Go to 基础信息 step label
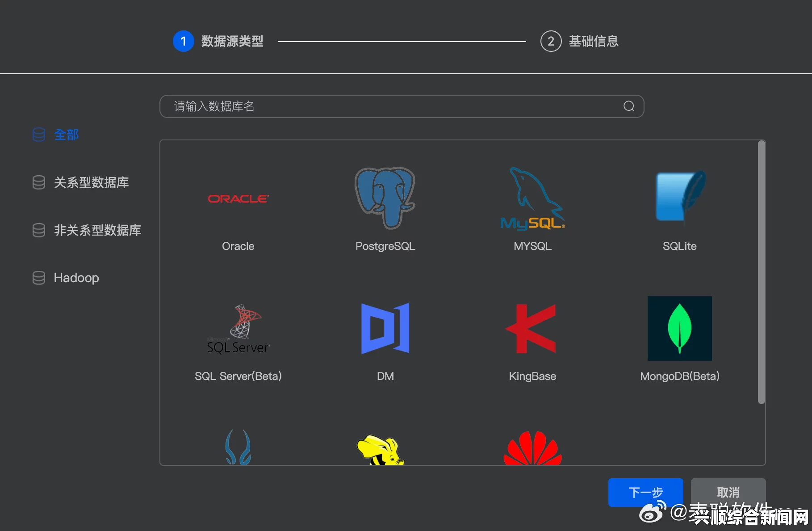The width and height of the screenshot is (812, 531). click(x=594, y=41)
